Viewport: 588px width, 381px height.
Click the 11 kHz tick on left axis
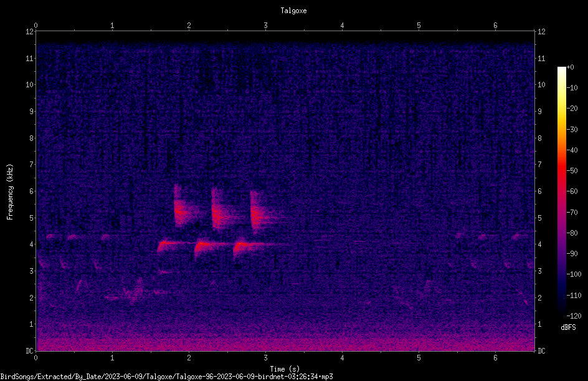coord(30,58)
